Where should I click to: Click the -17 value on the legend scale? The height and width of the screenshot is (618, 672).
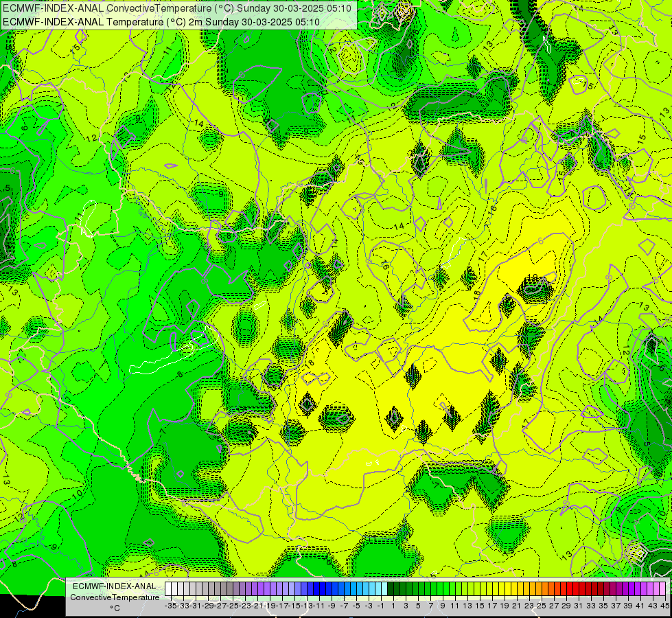coord(282,606)
